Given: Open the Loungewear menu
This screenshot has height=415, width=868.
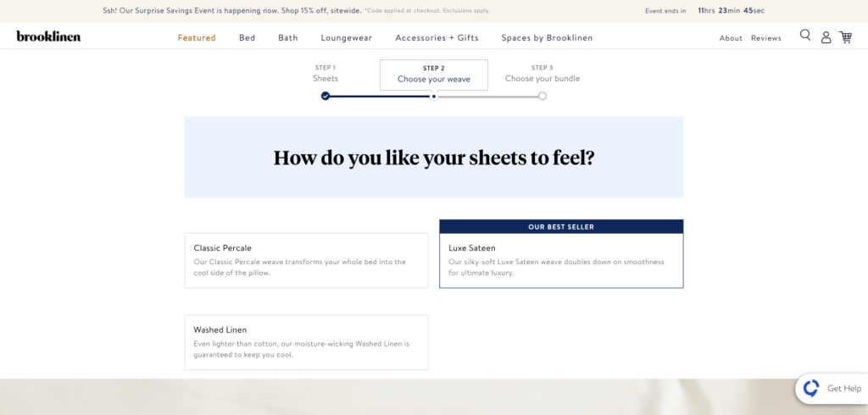Looking at the screenshot, I should point(347,37).
